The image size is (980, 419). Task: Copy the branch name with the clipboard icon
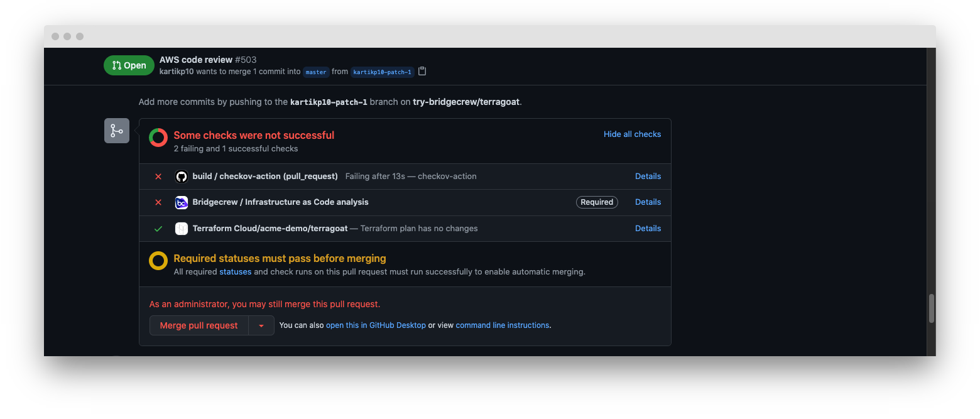422,72
